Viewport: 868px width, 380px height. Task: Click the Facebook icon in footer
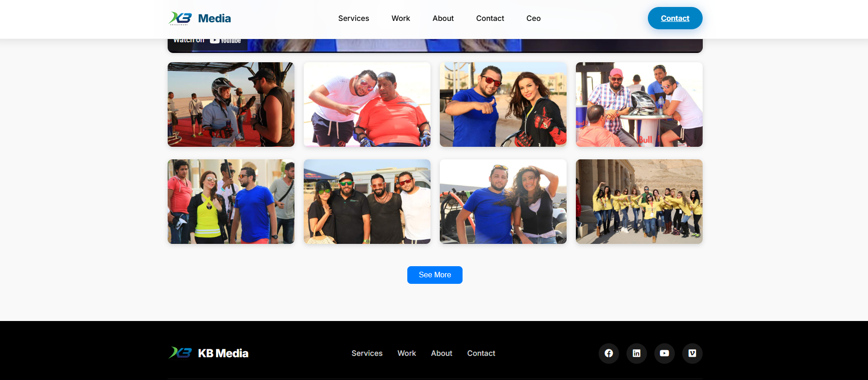608,354
